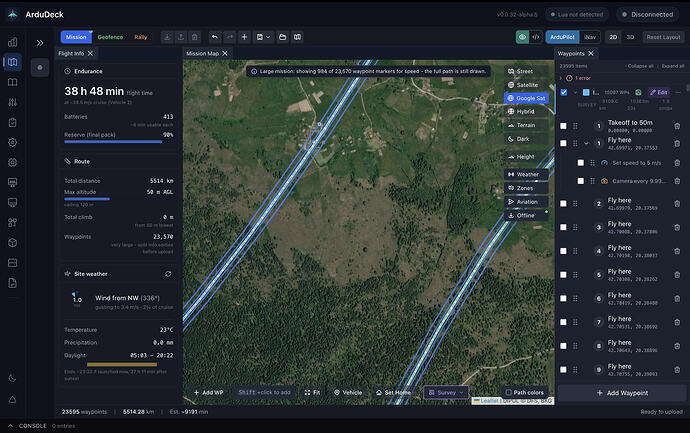The width and height of the screenshot is (690, 433).
Task: Collapse the first Fly here waypoint chevron
Action: (x=586, y=143)
